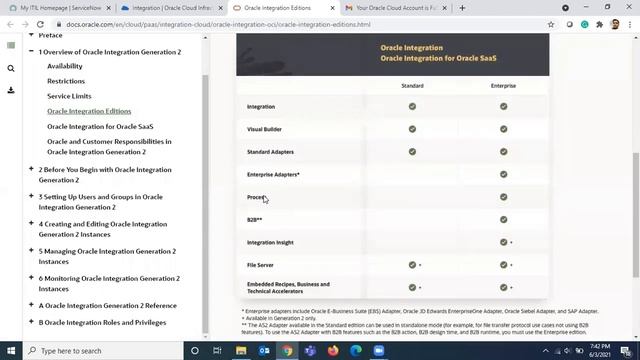Click the Integration Insight row label

coord(270,242)
